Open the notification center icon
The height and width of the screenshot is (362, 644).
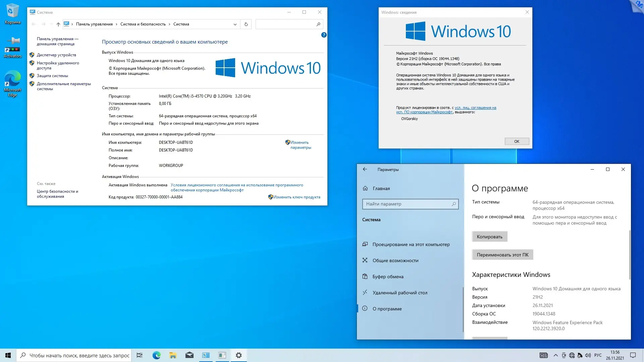pos(633,355)
